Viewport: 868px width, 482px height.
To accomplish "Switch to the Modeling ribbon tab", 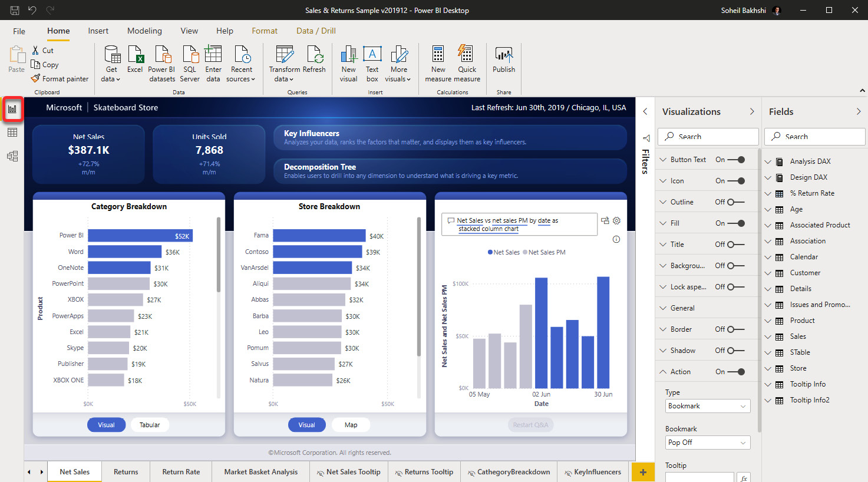I will click(144, 31).
